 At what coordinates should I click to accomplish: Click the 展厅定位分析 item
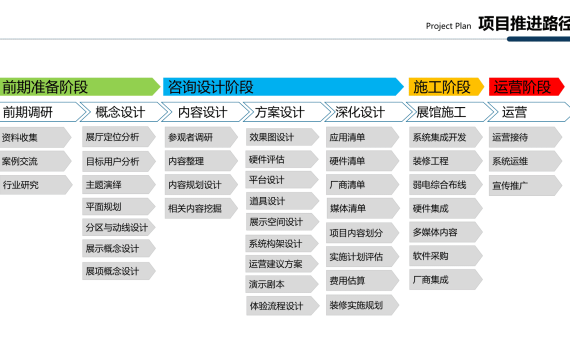(119, 137)
